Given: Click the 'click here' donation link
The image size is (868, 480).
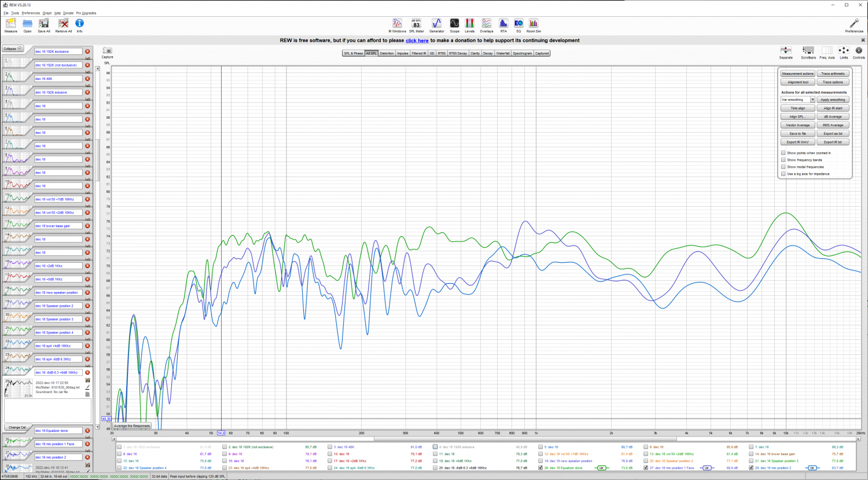Looking at the screenshot, I should [x=417, y=41].
